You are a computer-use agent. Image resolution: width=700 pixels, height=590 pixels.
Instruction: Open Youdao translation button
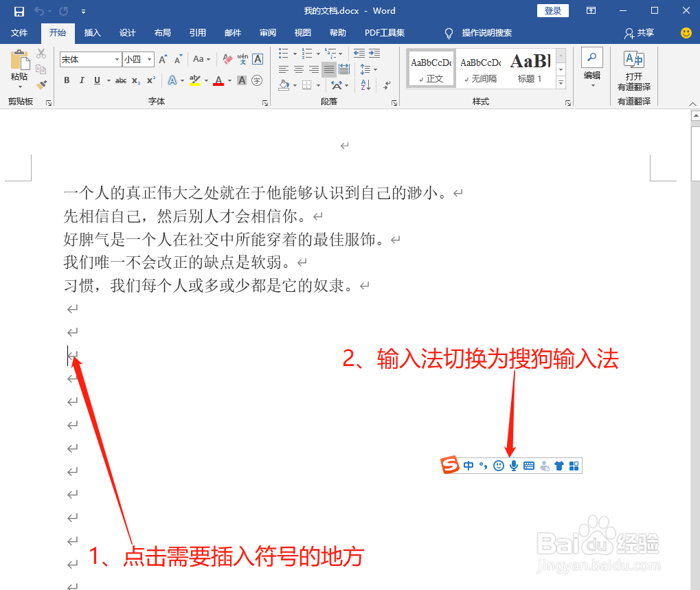click(634, 71)
